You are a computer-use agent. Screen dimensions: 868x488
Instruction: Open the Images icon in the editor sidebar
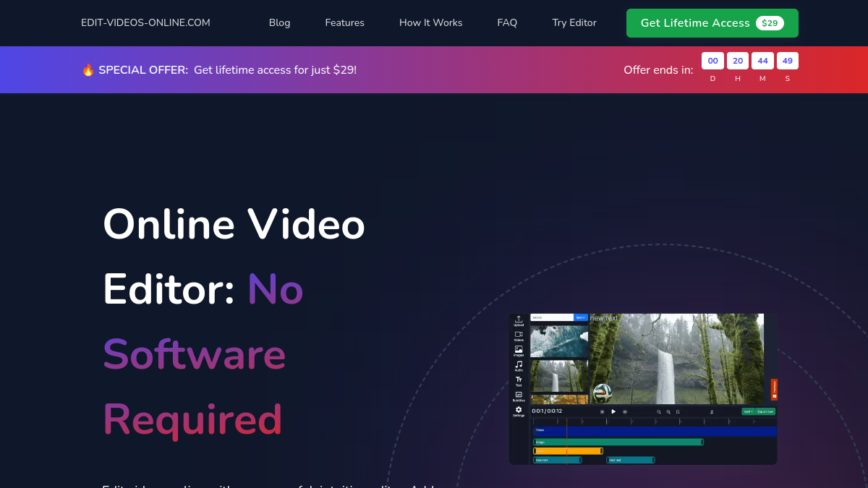519,349
